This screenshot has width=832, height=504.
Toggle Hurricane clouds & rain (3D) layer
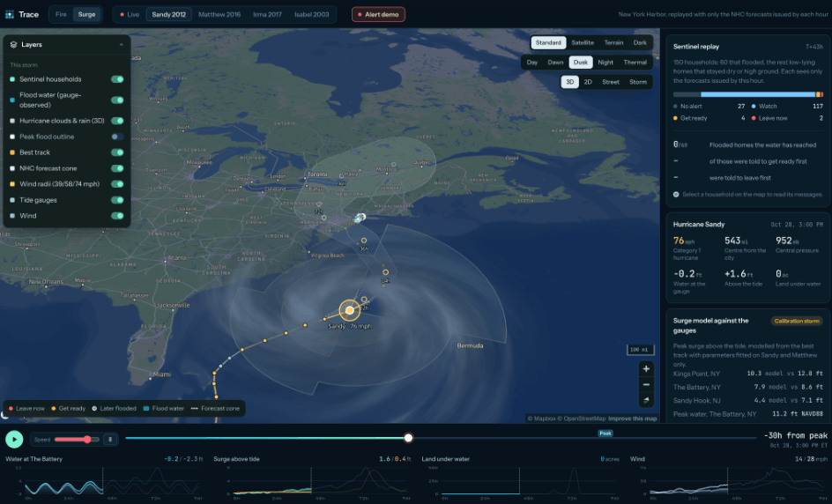coord(117,121)
